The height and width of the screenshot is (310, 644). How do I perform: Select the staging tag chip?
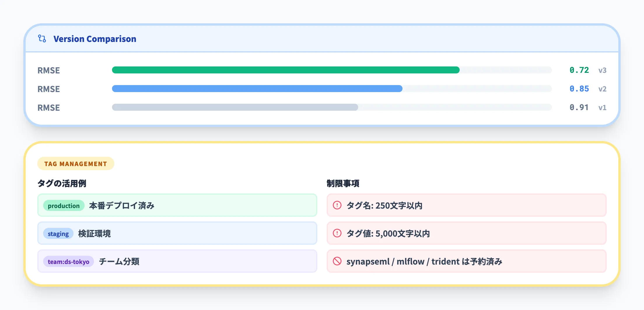[x=58, y=234]
